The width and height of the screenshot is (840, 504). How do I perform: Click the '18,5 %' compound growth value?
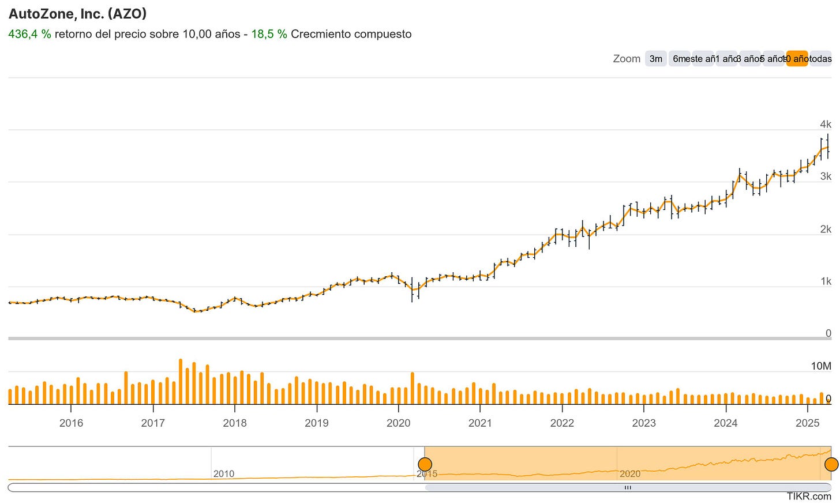click(269, 34)
